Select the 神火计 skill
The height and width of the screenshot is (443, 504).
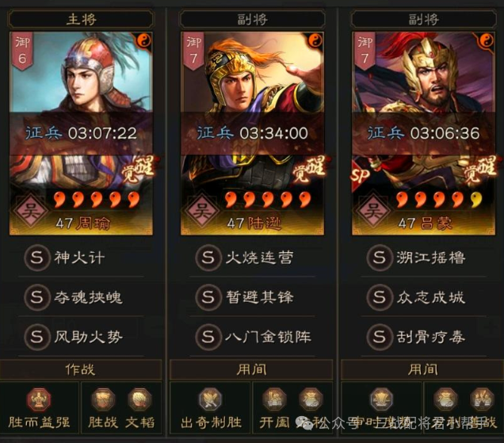tap(81, 258)
